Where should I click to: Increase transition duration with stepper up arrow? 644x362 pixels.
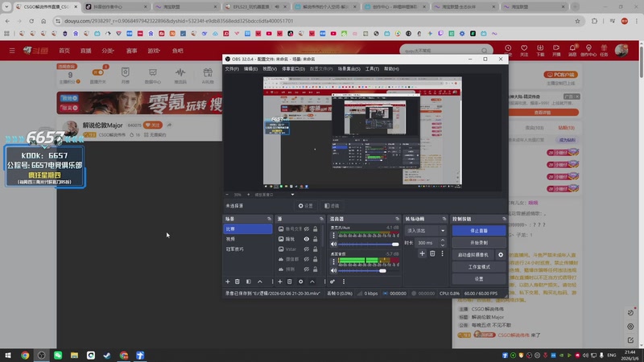pyautogui.click(x=443, y=241)
